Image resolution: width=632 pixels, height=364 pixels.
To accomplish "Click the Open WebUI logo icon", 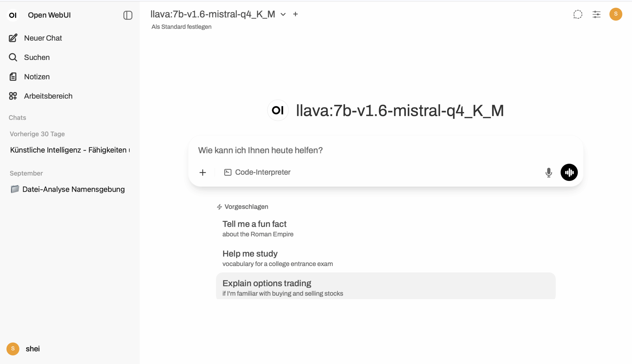I will pos(13,15).
